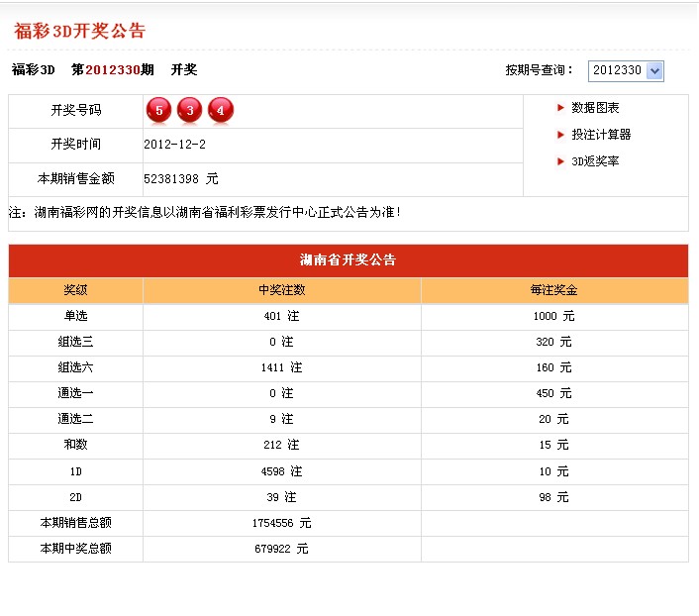The width and height of the screenshot is (699, 616).
Task: Select the 本期销售总额 row label
Action: (76, 523)
